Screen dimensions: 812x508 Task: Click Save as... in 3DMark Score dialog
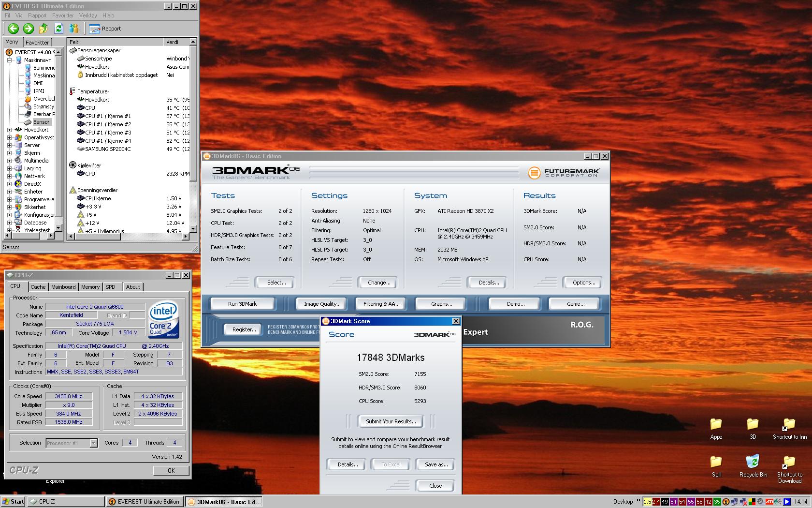click(436, 464)
